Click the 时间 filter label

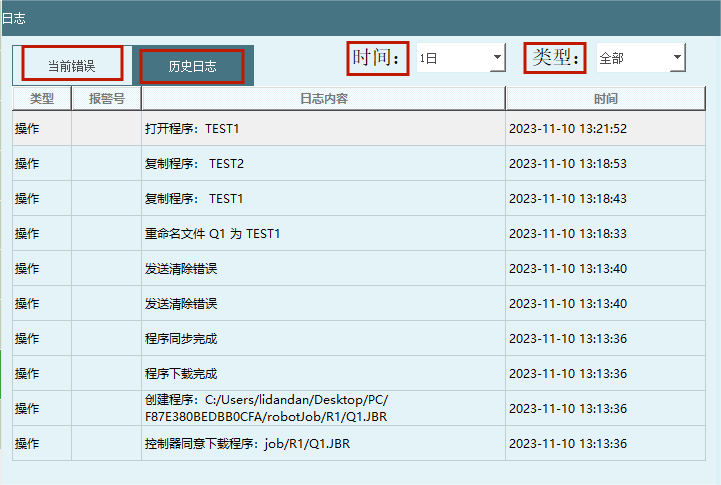click(x=378, y=58)
